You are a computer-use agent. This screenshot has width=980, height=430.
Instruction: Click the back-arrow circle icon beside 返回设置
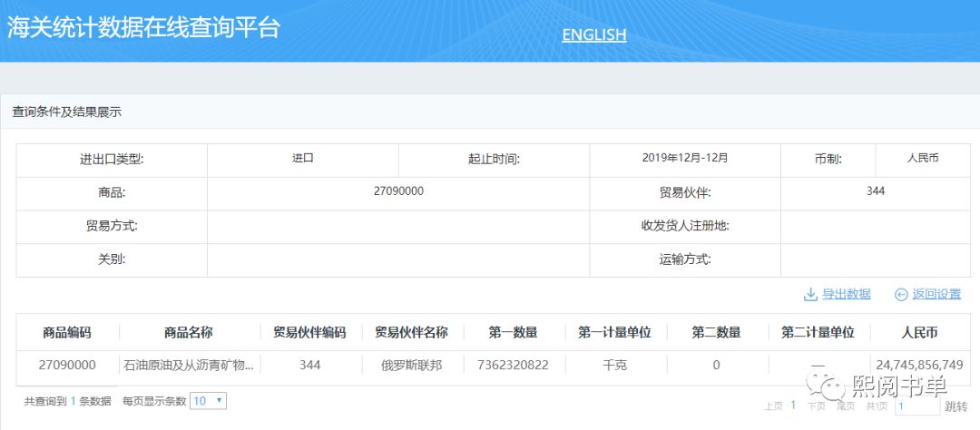point(901,294)
